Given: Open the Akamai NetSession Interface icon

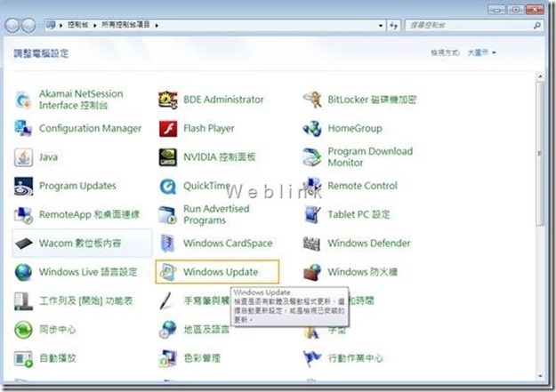Looking at the screenshot, I should pyautogui.click(x=24, y=100).
